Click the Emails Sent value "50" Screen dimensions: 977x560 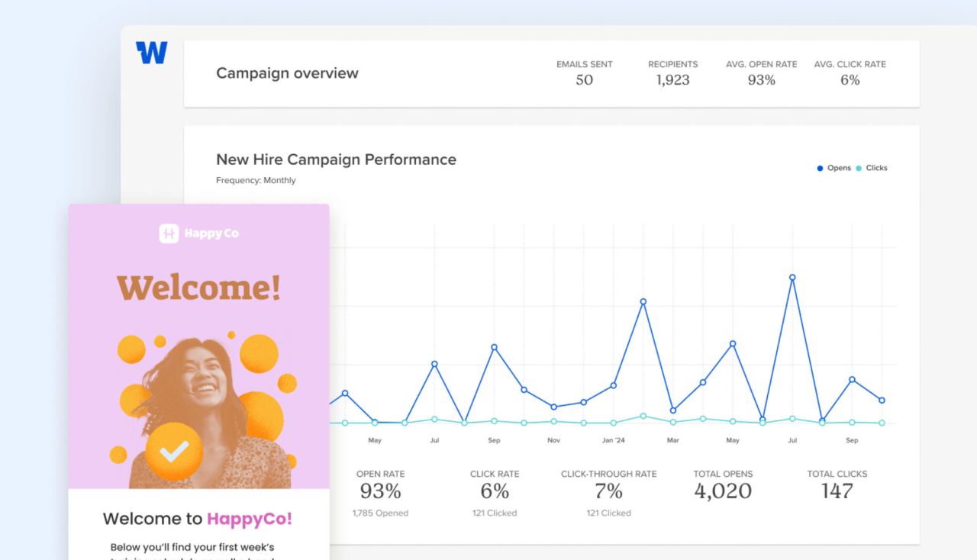pyautogui.click(x=585, y=80)
